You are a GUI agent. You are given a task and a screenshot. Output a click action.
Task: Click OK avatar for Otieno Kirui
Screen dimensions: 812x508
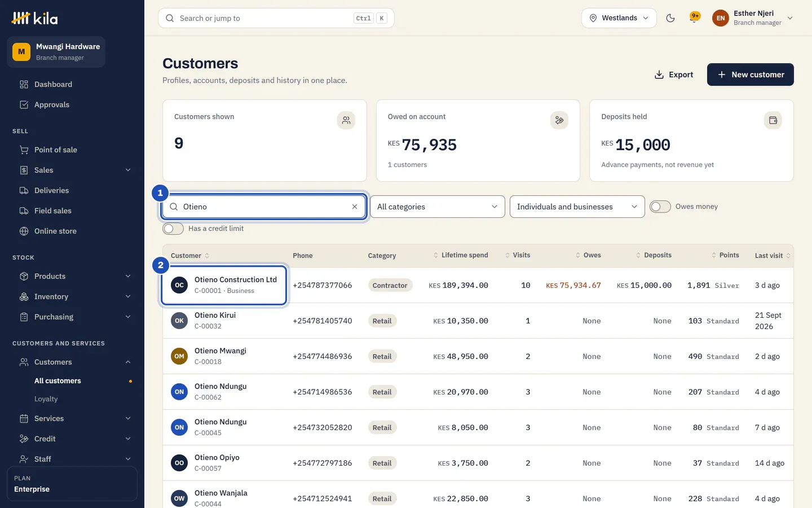click(179, 321)
